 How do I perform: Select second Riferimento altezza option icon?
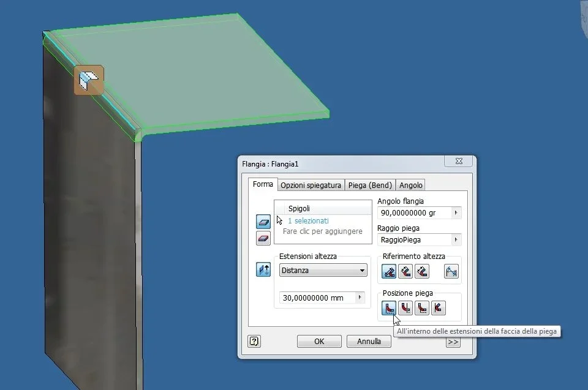pyautogui.click(x=405, y=271)
